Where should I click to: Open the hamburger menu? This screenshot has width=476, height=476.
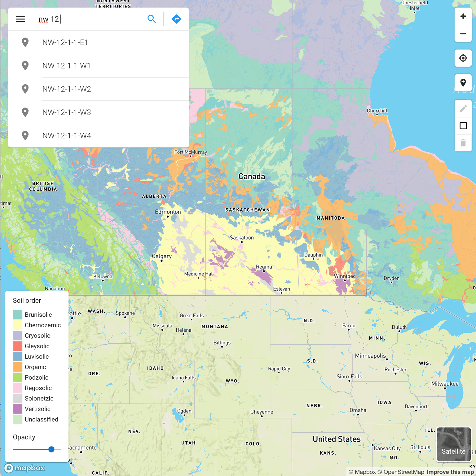[20, 19]
